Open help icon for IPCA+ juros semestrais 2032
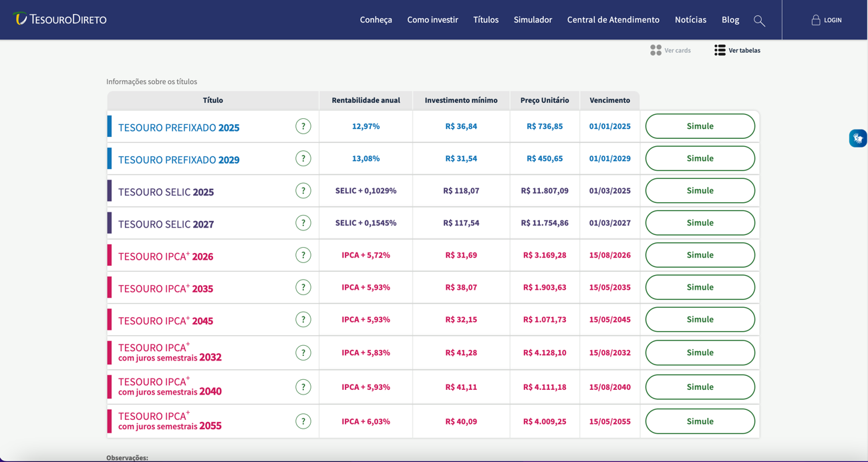This screenshot has height=462, width=868. tap(303, 353)
